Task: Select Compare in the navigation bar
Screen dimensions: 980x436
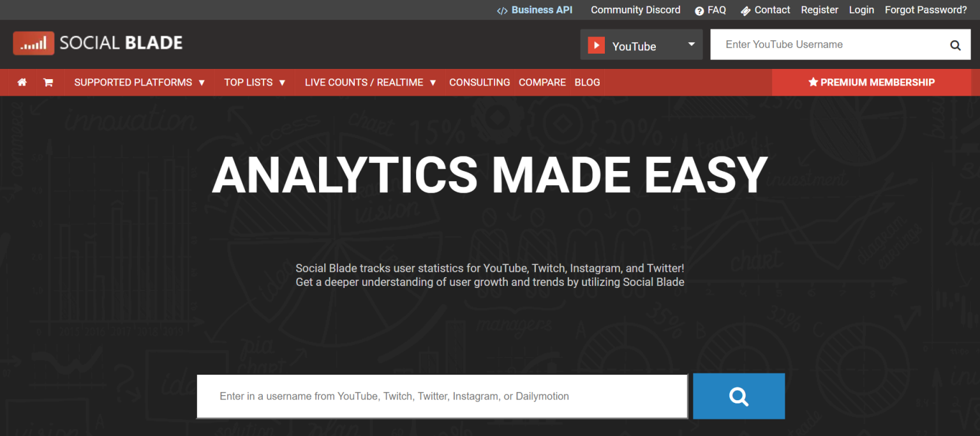Action: pos(542,82)
